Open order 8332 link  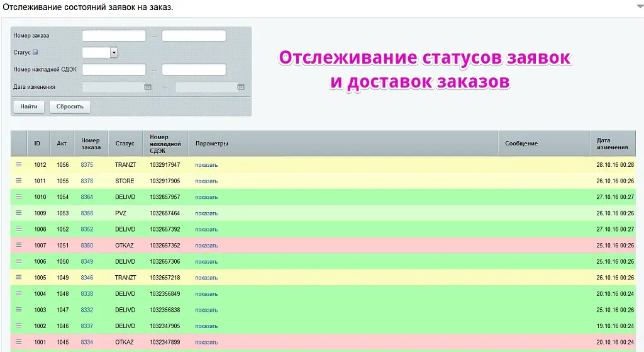tap(87, 310)
